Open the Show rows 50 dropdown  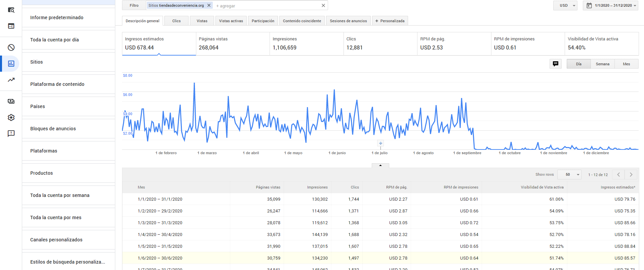(x=569, y=174)
